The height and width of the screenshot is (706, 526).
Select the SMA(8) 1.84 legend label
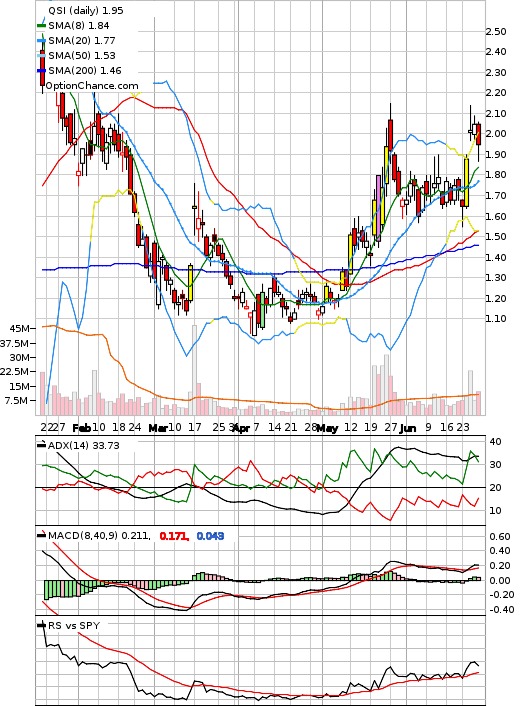79,26
